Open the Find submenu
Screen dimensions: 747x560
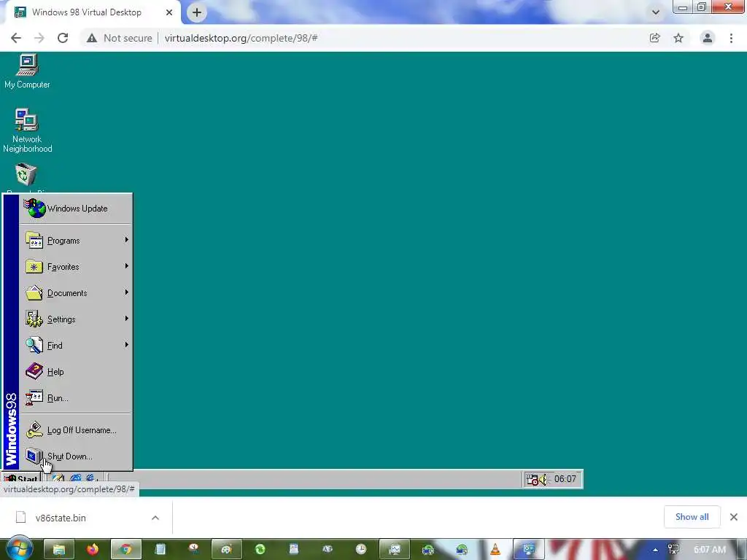point(76,345)
